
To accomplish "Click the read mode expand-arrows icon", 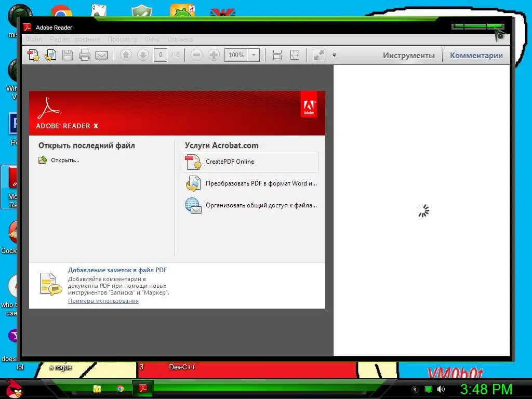I will [319, 55].
